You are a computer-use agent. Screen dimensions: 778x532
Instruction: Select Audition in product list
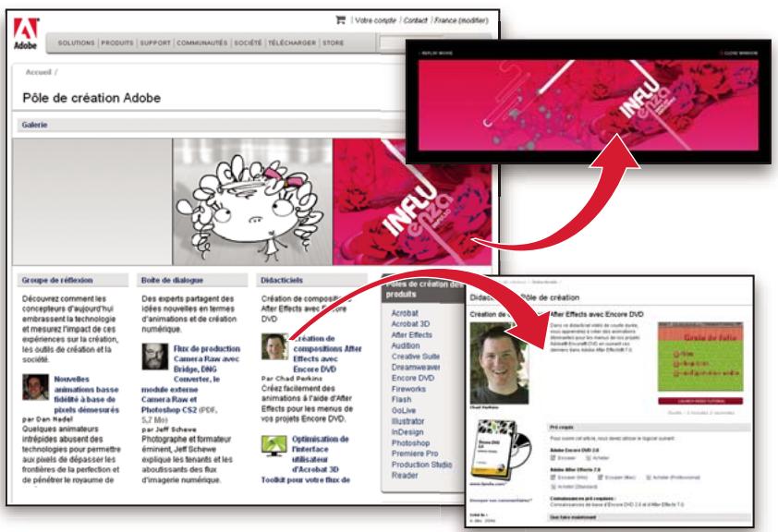pos(406,346)
